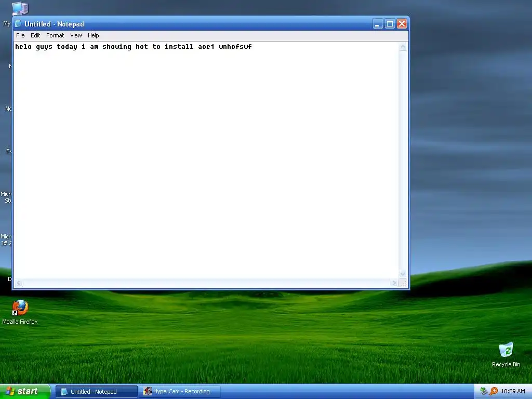The image size is (532, 399).
Task: Click the vertical scrollbar down arrow
Action: coord(403,274)
